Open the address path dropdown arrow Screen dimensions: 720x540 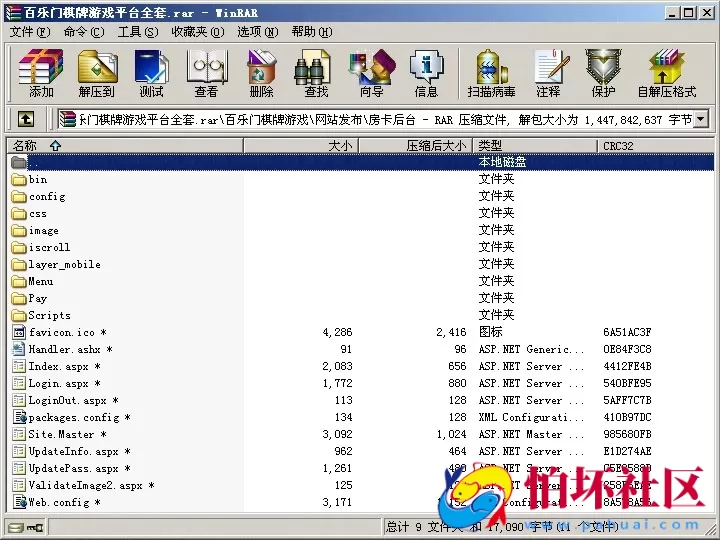click(700, 120)
